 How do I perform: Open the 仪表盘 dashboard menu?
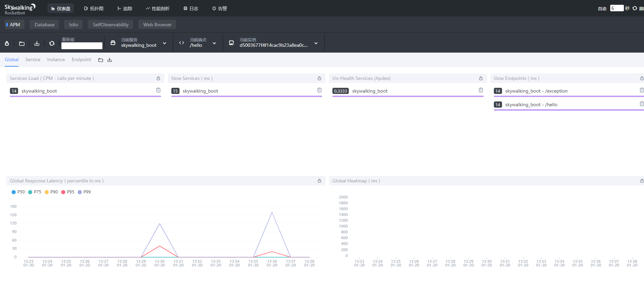coord(61,8)
